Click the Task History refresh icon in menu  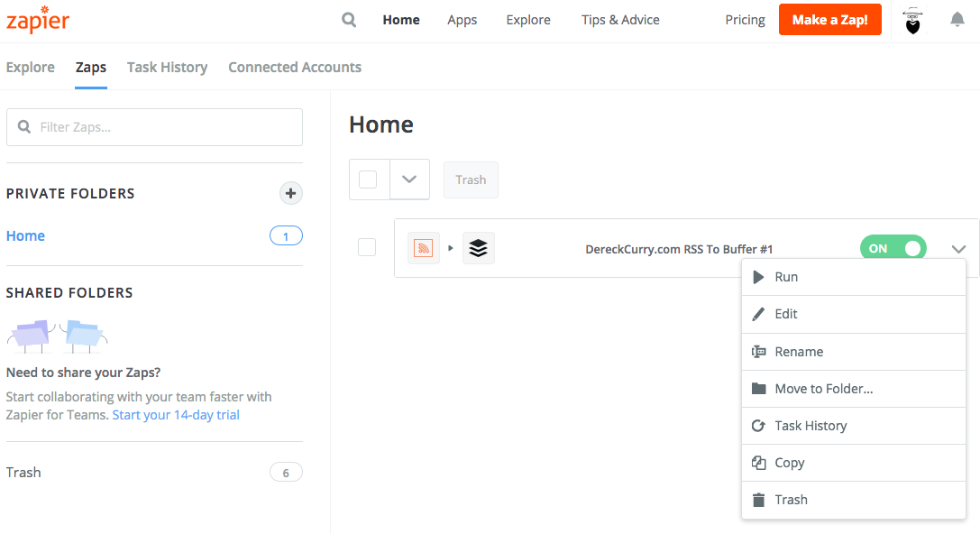[x=758, y=426]
